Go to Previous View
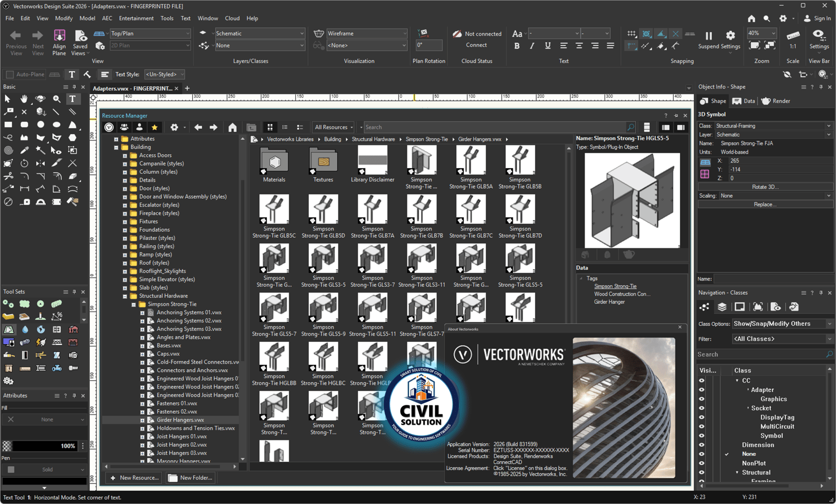Image resolution: width=836 pixels, height=504 pixels. [x=16, y=42]
